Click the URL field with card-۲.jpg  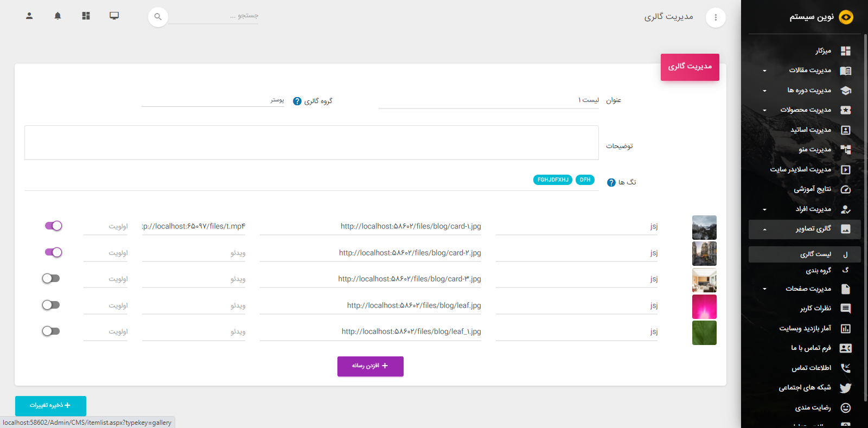coord(371,253)
